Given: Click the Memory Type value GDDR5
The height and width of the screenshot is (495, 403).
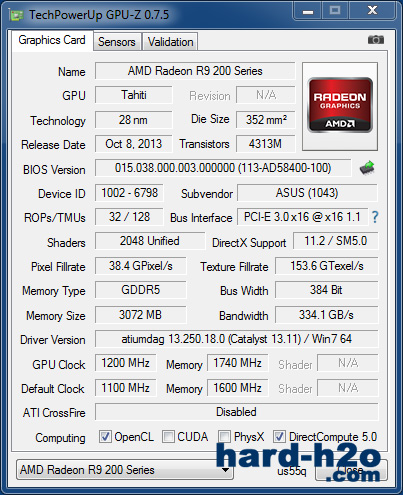Looking at the screenshot, I should pos(141,290).
